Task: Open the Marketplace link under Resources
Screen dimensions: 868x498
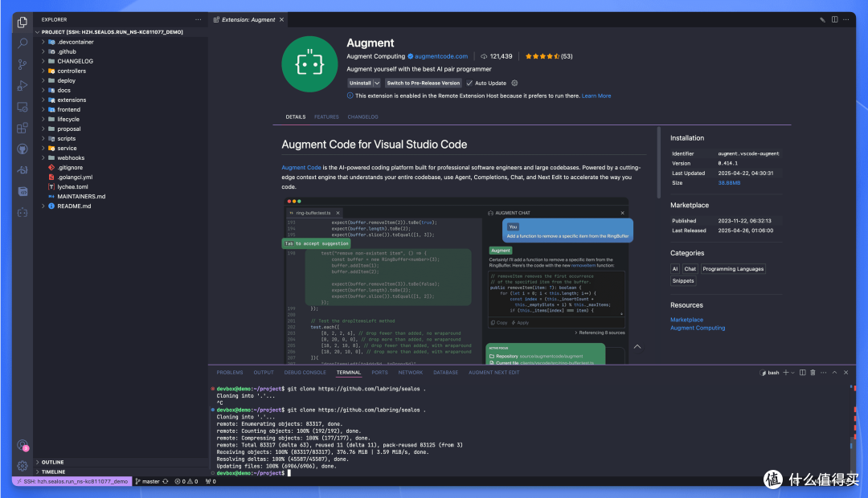Action: click(x=686, y=320)
